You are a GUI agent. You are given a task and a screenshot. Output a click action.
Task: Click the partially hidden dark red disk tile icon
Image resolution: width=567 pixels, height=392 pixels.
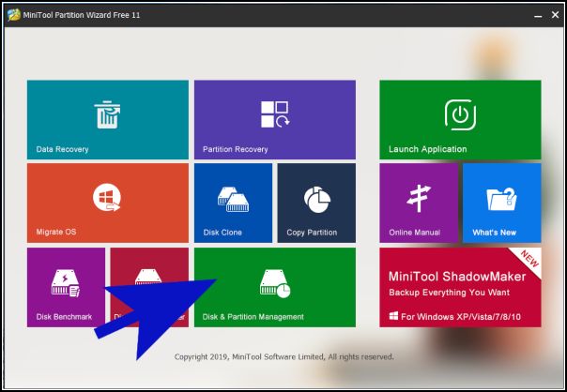[x=148, y=277]
